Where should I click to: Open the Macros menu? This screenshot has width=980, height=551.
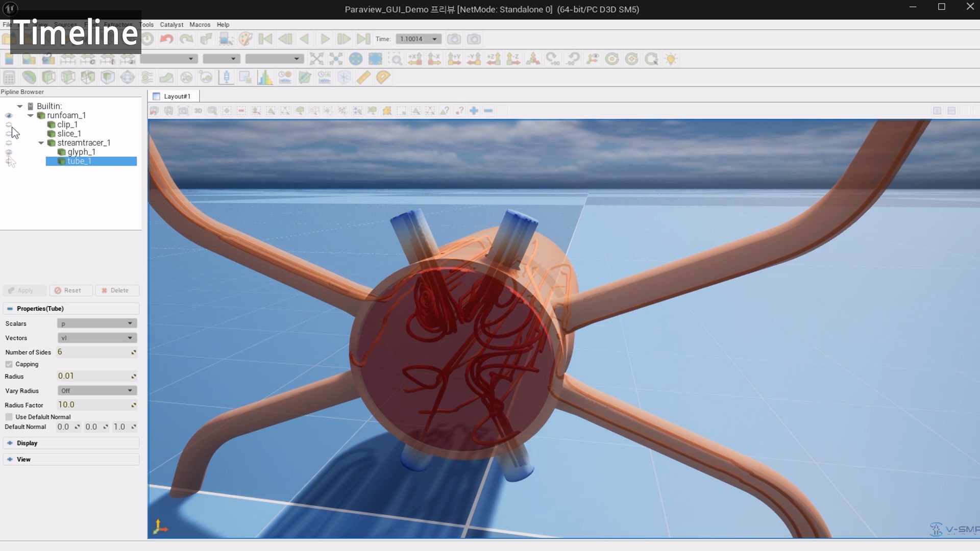click(200, 24)
